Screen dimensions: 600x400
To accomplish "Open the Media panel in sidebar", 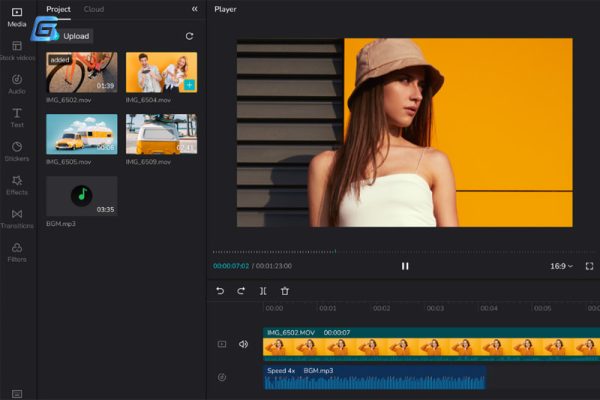I will click(x=17, y=17).
